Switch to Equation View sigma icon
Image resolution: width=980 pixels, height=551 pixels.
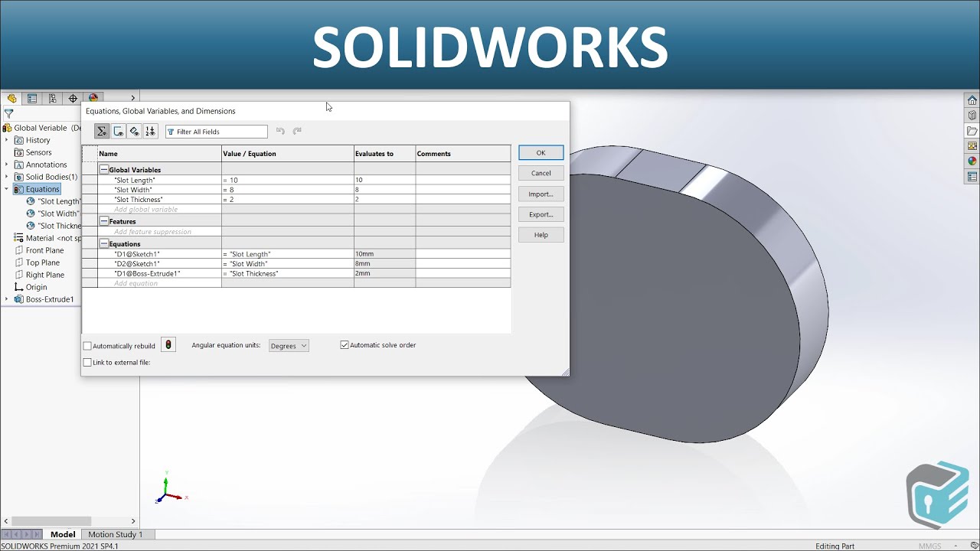coord(102,132)
